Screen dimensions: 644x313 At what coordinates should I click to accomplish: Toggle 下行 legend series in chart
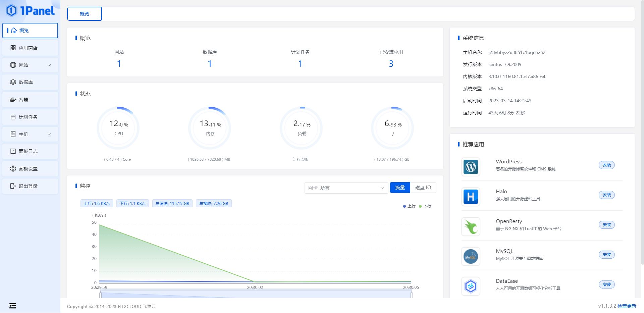[x=425, y=206]
